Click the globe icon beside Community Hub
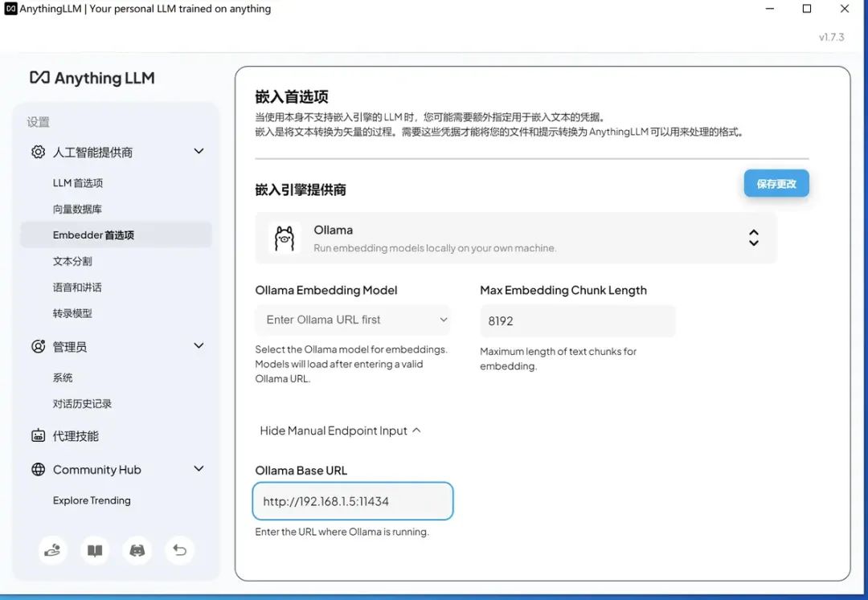This screenshot has width=868, height=600. pyautogui.click(x=38, y=470)
